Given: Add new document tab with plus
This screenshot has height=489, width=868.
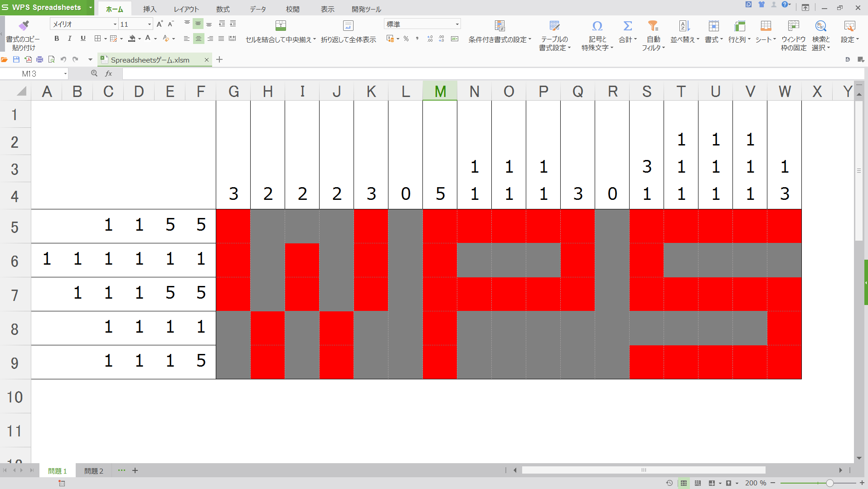Looking at the screenshot, I should (x=219, y=59).
